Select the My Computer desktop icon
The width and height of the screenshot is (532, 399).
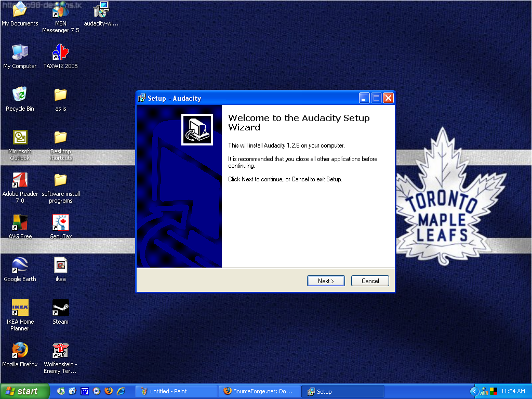click(20, 57)
